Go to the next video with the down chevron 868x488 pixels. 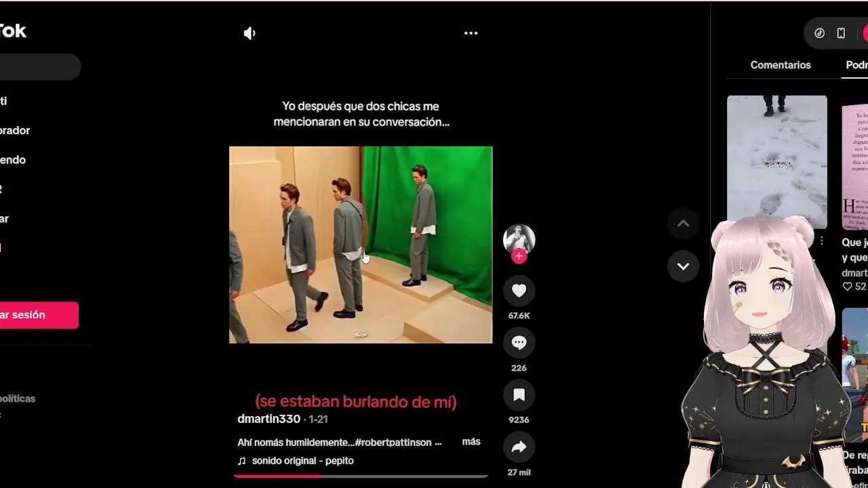point(683,266)
